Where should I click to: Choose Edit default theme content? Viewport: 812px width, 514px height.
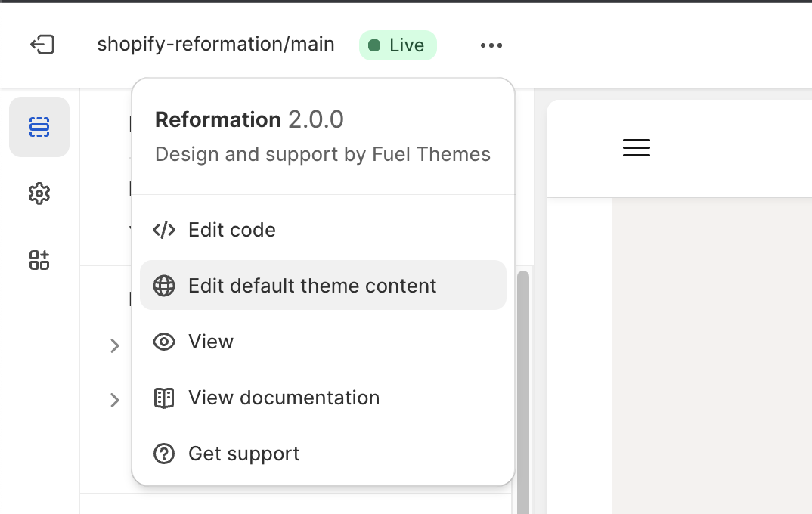click(311, 286)
